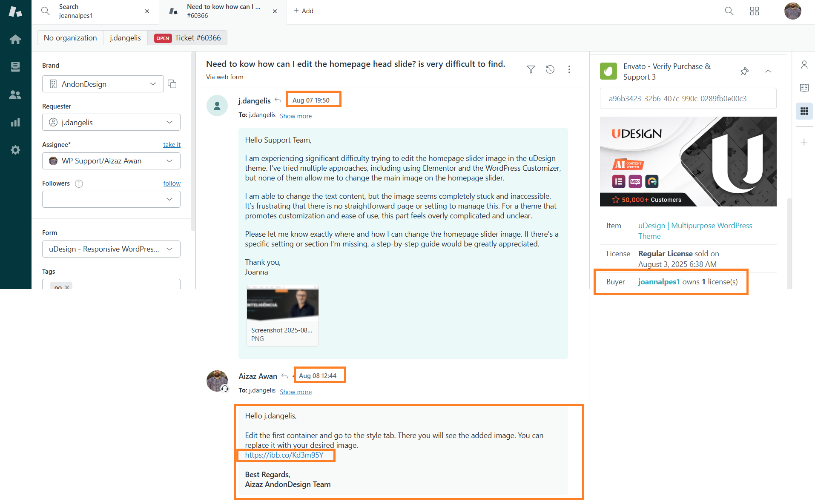
Task: Open uDesign Multipurpose WordPress Theme link
Action: pyautogui.click(x=695, y=231)
